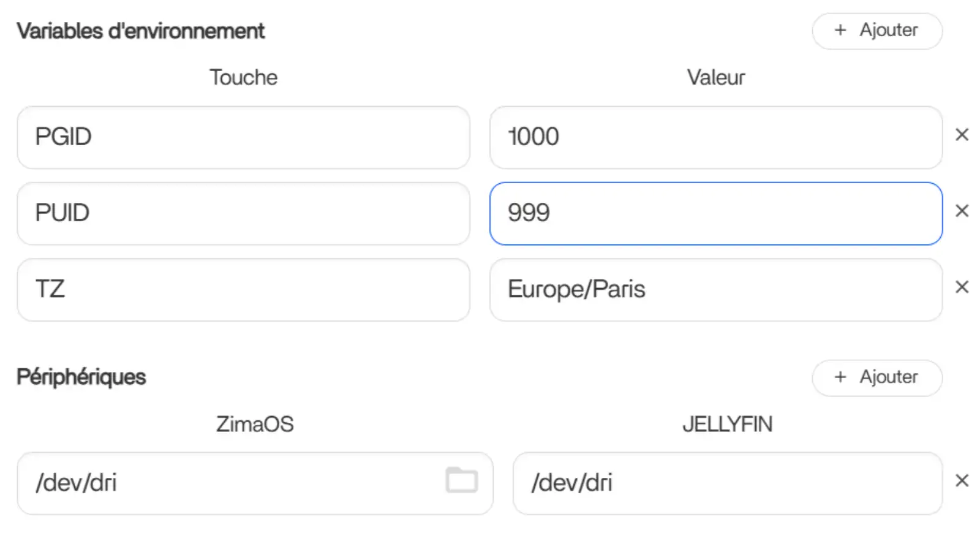980x549 pixels.
Task: Edit the JELLYFIN /dev/dri container path
Action: tap(727, 483)
